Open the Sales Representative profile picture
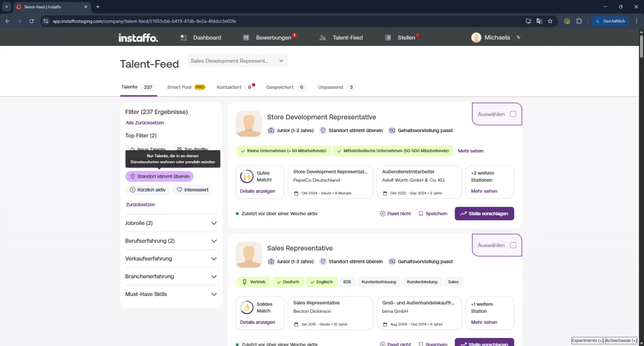 coord(249,255)
